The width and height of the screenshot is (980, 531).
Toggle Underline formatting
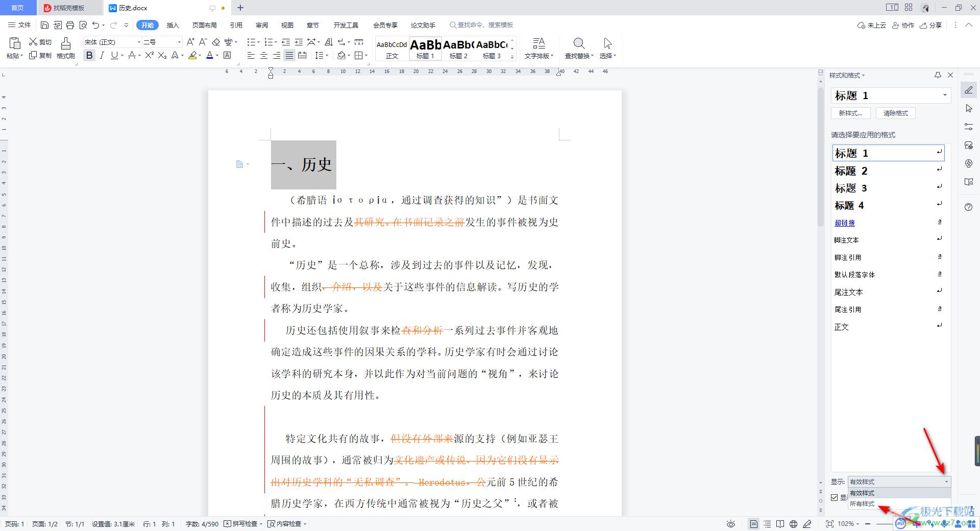(x=114, y=55)
